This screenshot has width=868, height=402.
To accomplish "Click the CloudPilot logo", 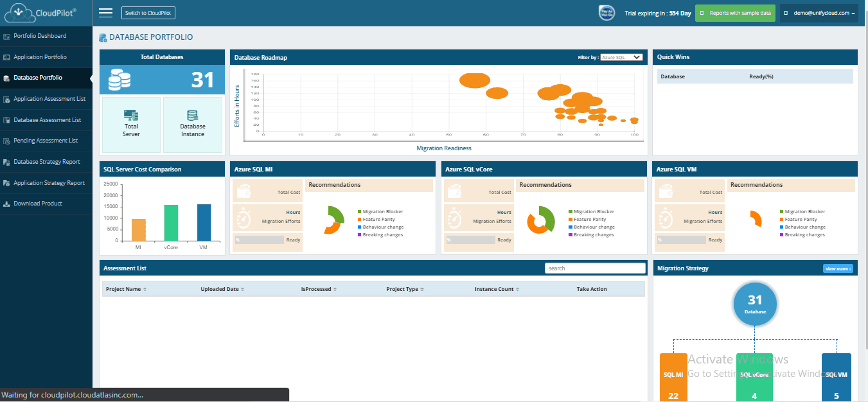I will (x=44, y=13).
